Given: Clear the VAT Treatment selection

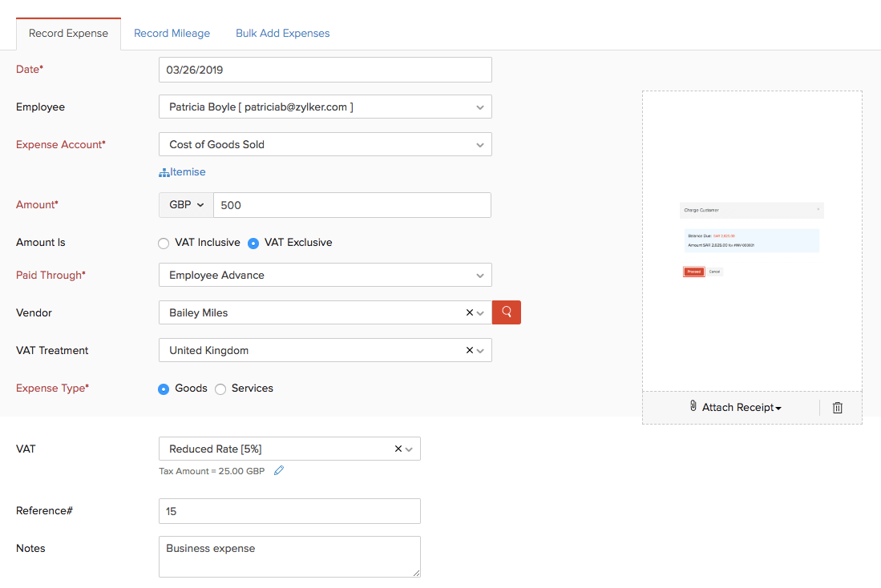Looking at the screenshot, I should (470, 350).
